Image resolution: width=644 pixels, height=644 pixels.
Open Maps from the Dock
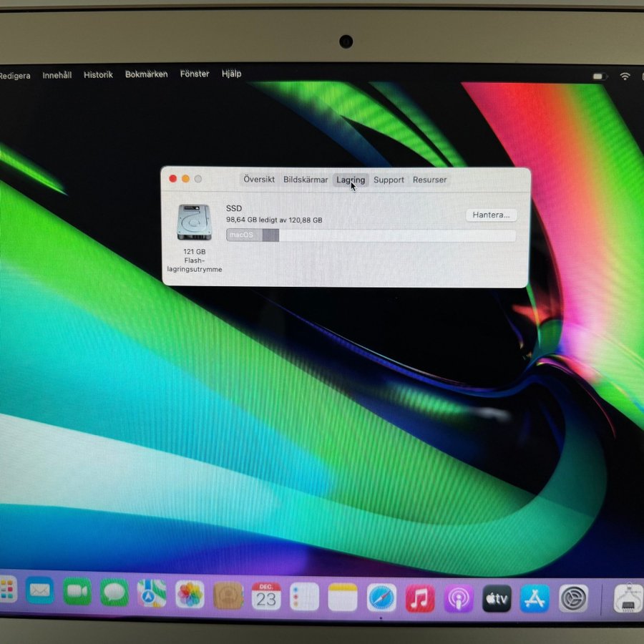coord(152,593)
